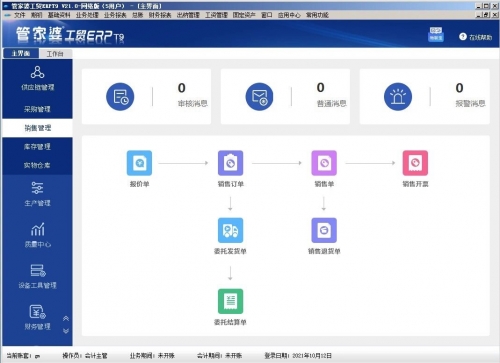This screenshot has width=500, height=363.
Task: Select 实物仓库 in the sidebar
Action: (37, 165)
